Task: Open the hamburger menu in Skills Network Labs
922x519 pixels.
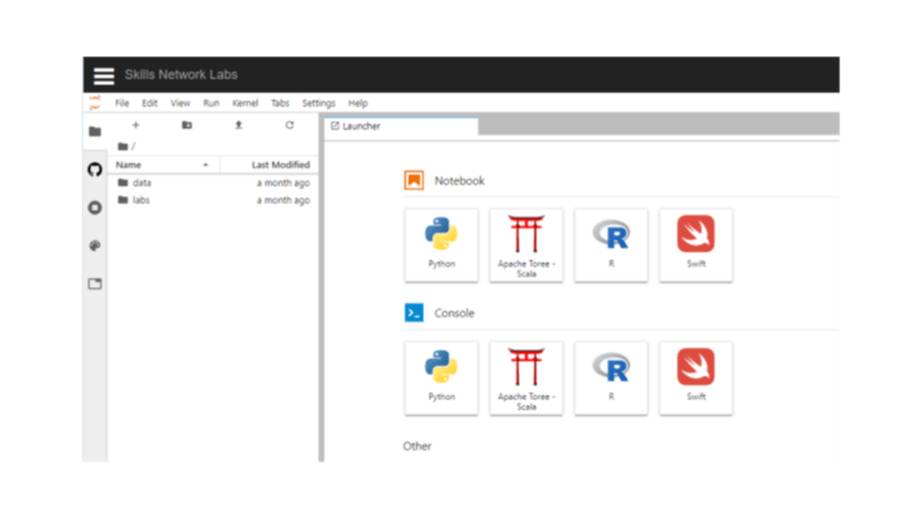Action: coord(104,76)
